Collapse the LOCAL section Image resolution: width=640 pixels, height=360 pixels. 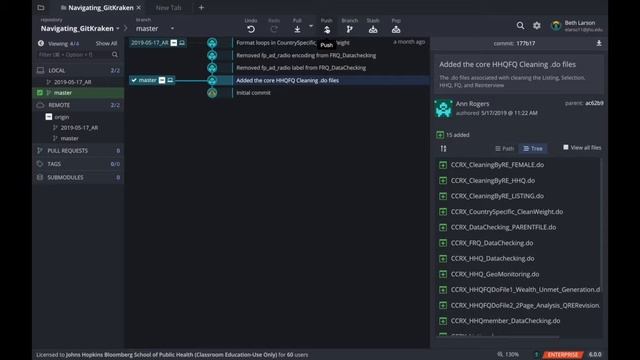pos(78,70)
